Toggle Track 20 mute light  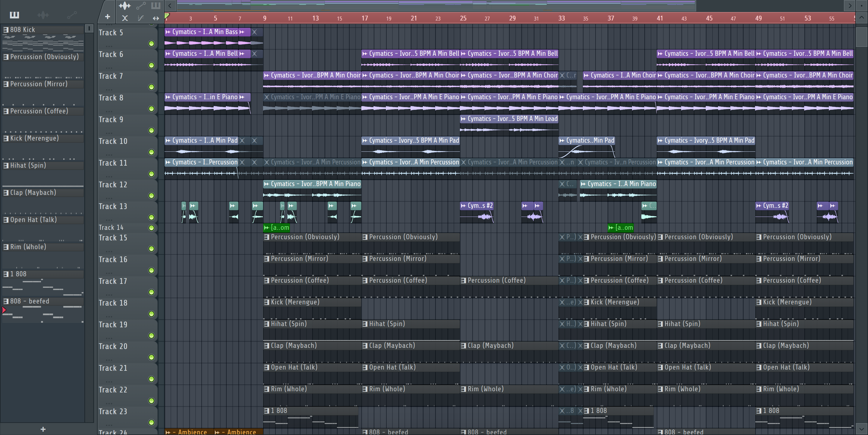pyautogui.click(x=152, y=357)
